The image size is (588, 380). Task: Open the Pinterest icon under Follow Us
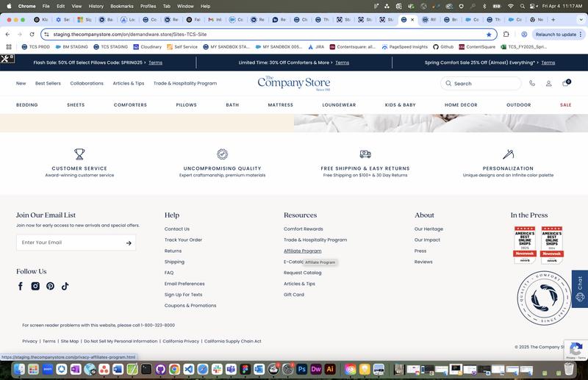click(50, 286)
